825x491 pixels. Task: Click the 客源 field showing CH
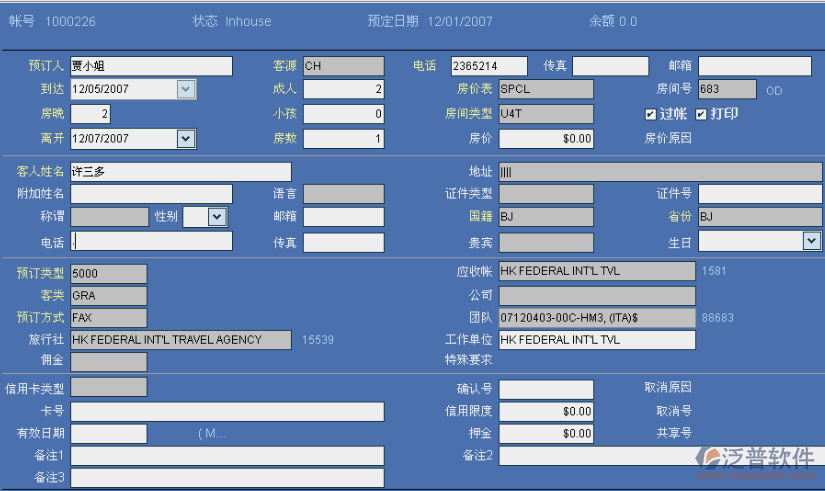tap(344, 66)
